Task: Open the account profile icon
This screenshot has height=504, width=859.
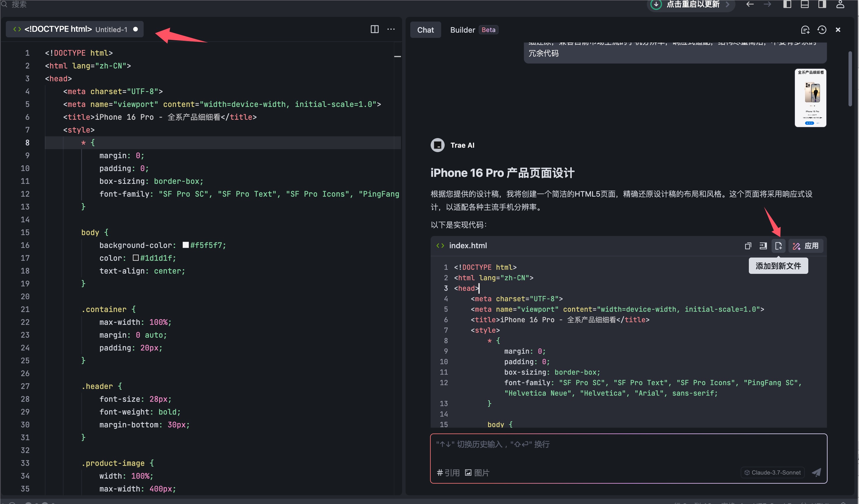Action: tap(840, 4)
